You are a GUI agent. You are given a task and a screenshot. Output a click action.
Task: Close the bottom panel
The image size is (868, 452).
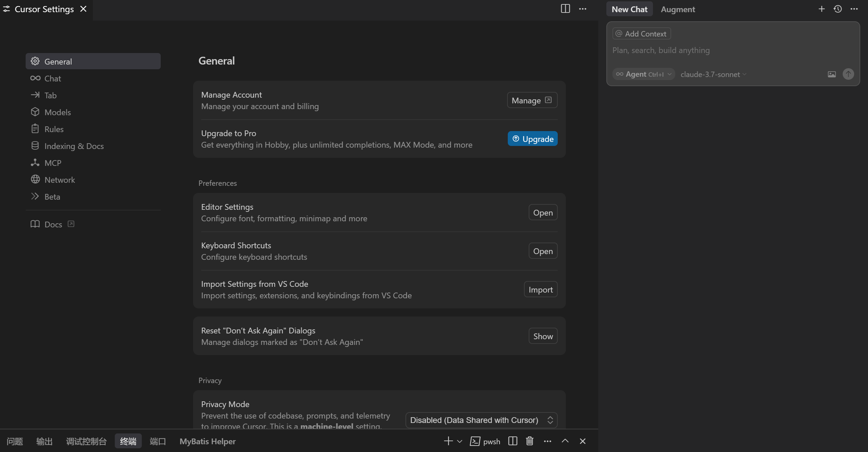click(583, 441)
